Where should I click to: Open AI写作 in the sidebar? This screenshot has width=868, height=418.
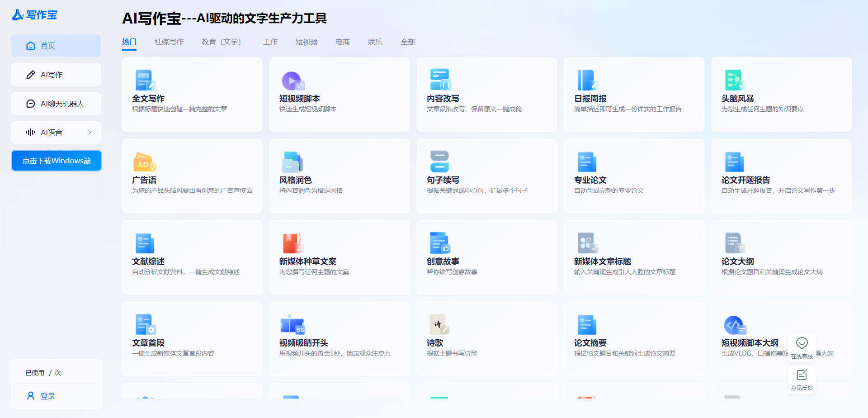[x=56, y=75]
